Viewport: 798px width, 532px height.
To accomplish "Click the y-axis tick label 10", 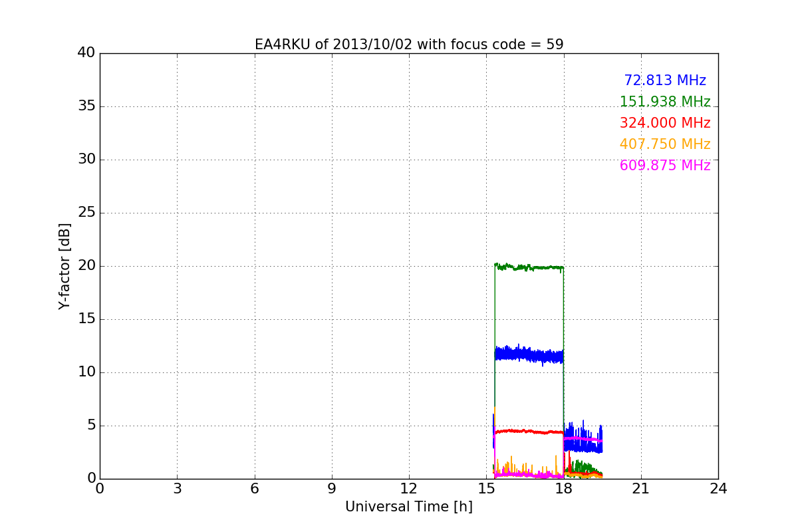I will tap(86, 372).
